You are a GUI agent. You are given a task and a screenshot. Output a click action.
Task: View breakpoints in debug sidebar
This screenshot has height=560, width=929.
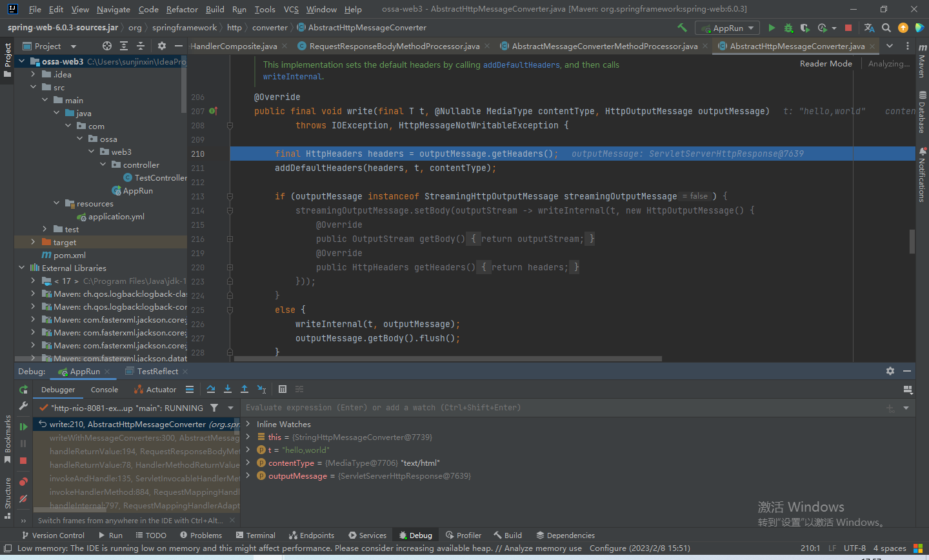pos(23,482)
